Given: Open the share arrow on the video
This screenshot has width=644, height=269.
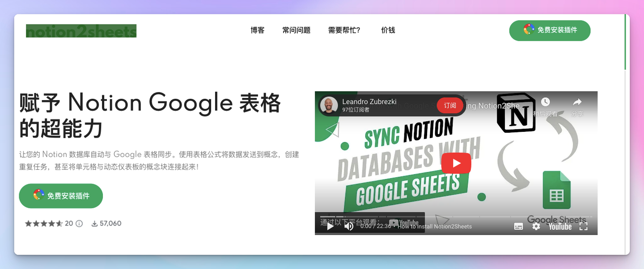Looking at the screenshot, I should pos(577,102).
